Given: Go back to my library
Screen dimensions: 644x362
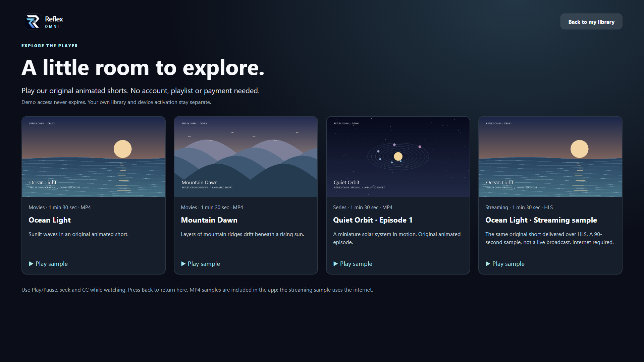Looking at the screenshot, I should [x=591, y=22].
